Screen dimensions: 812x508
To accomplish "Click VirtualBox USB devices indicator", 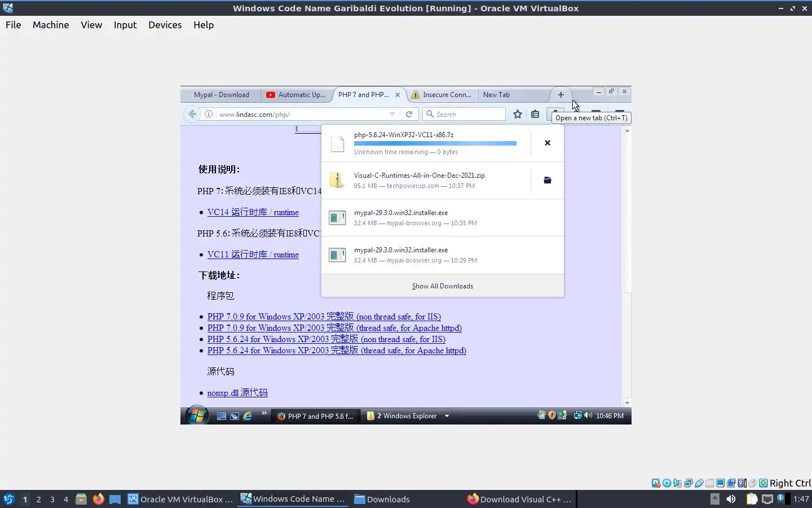I will (699, 483).
